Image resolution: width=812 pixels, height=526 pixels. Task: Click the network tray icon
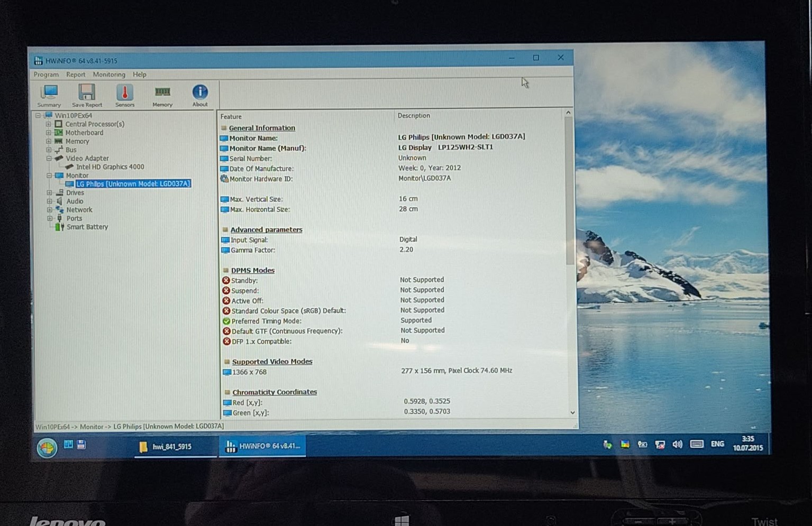click(x=660, y=445)
